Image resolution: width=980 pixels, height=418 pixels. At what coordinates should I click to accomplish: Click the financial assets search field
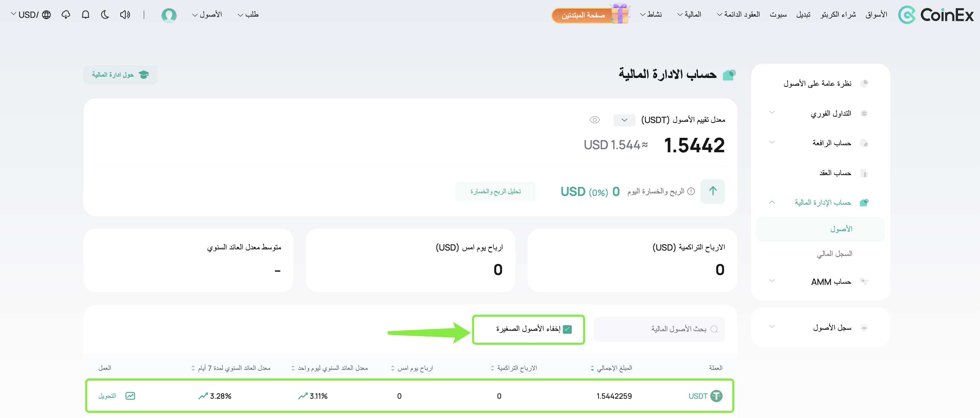tap(659, 329)
